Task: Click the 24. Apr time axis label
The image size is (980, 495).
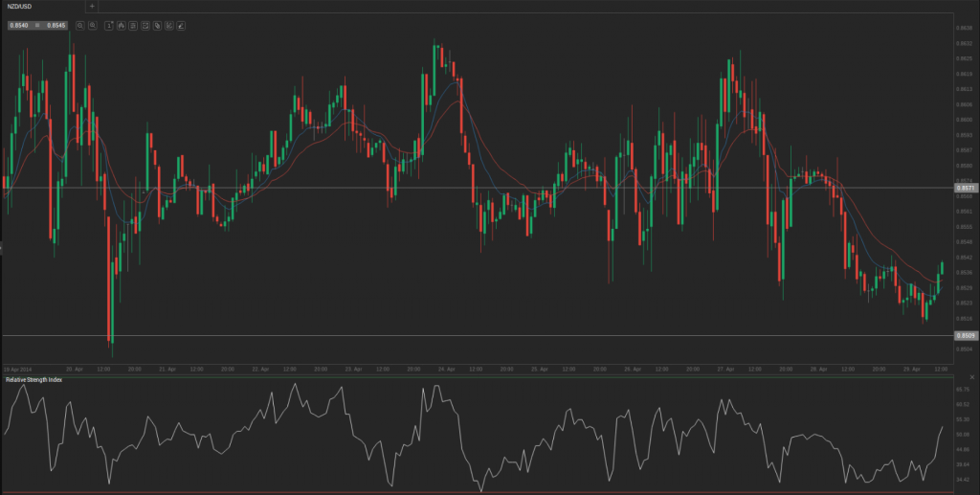Action: tap(445, 369)
